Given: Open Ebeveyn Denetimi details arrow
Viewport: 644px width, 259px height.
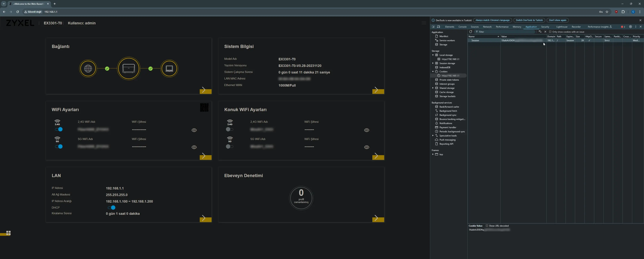Looking at the screenshot, I should (378, 219).
